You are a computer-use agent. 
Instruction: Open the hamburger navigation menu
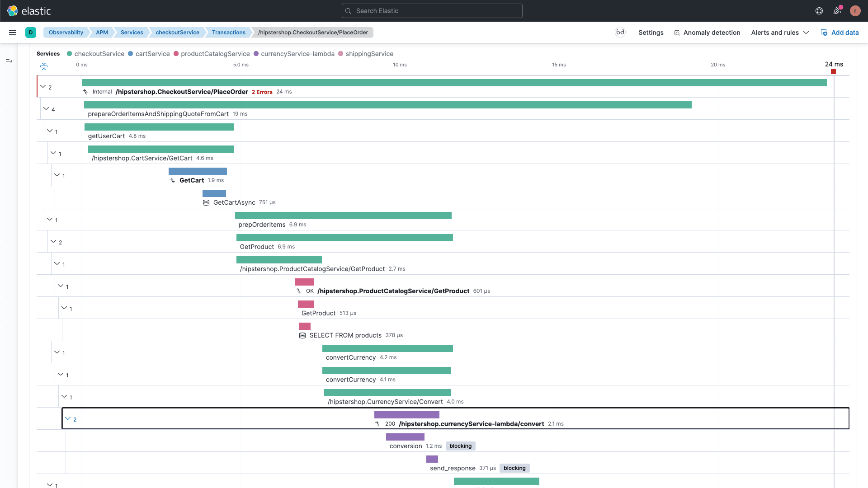click(13, 33)
